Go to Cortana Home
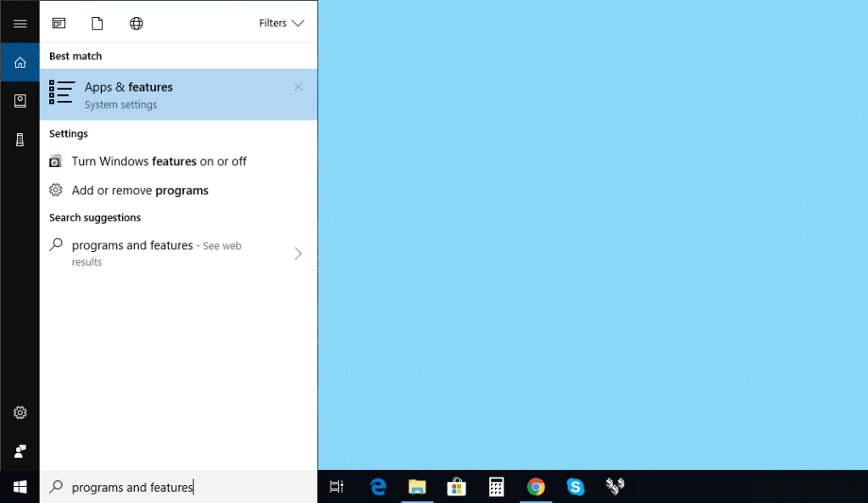This screenshot has width=868, height=503. coord(19,62)
